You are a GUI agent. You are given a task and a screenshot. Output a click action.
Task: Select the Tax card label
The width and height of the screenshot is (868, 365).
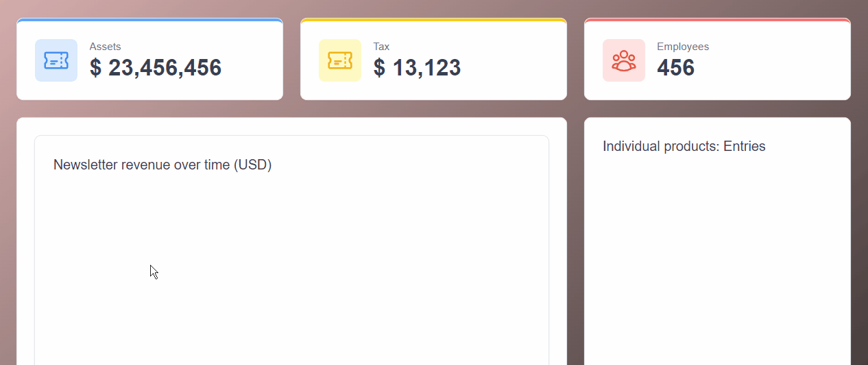click(x=381, y=47)
